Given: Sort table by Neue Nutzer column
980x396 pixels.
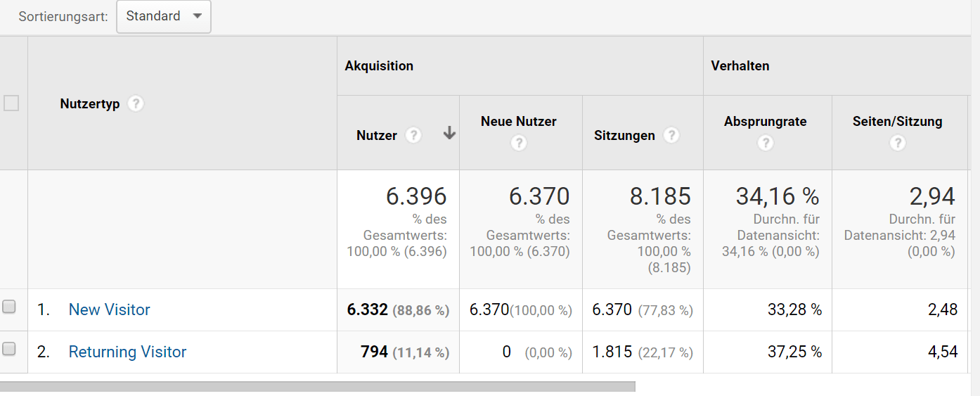Looking at the screenshot, I should [x=518, y=122].
